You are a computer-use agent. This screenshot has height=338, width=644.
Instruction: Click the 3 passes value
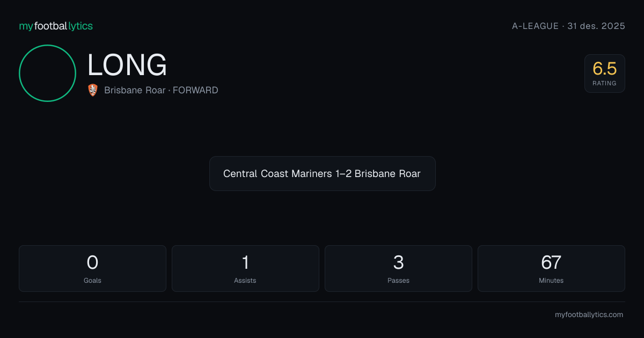398,262
